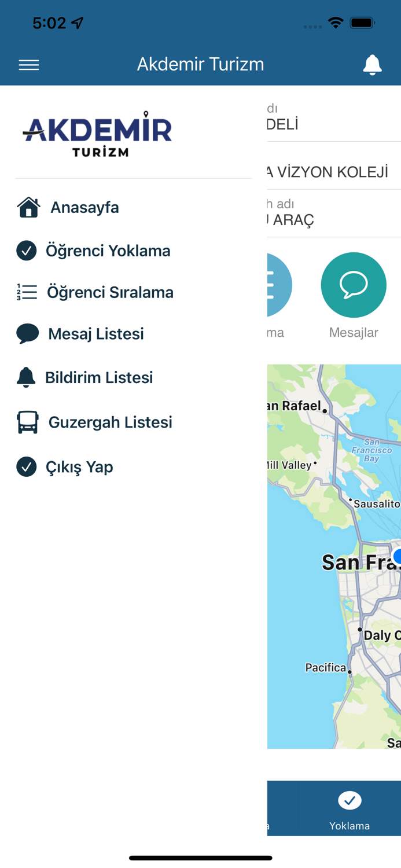This screenshot has width=401, height=868.
Task: Switch to the Yoklama bottom tab
Action: click(x=350, y=809)
